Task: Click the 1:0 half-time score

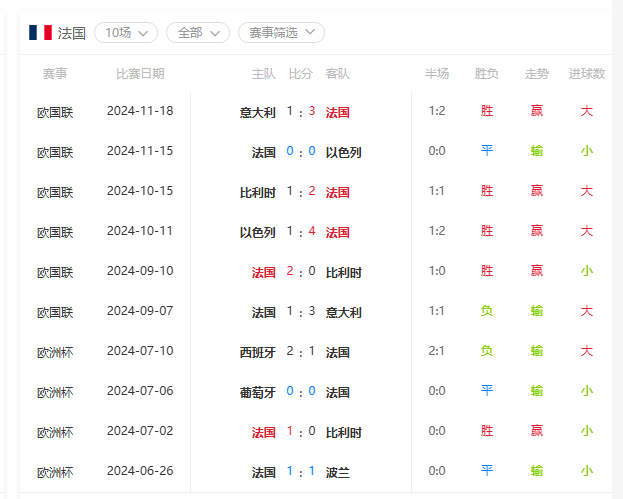Action: 437,271
